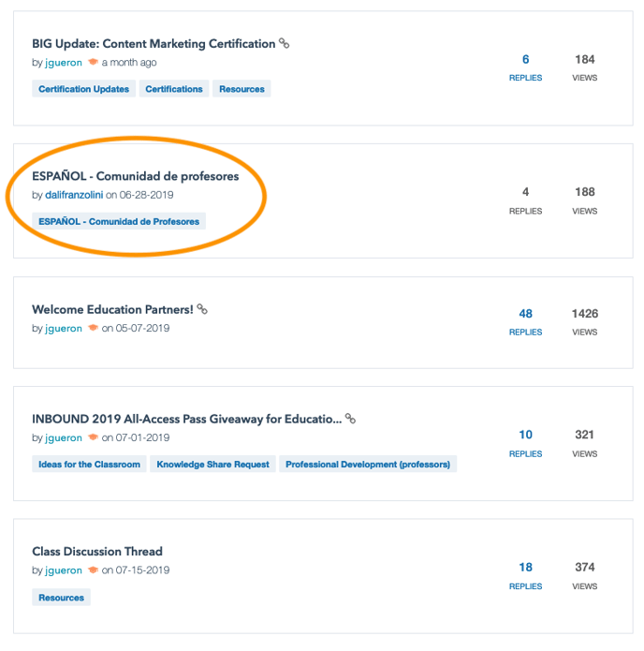
Task: Select Professional Development (professors) tag
Action: pyautogui.click(x=368, y=464)
